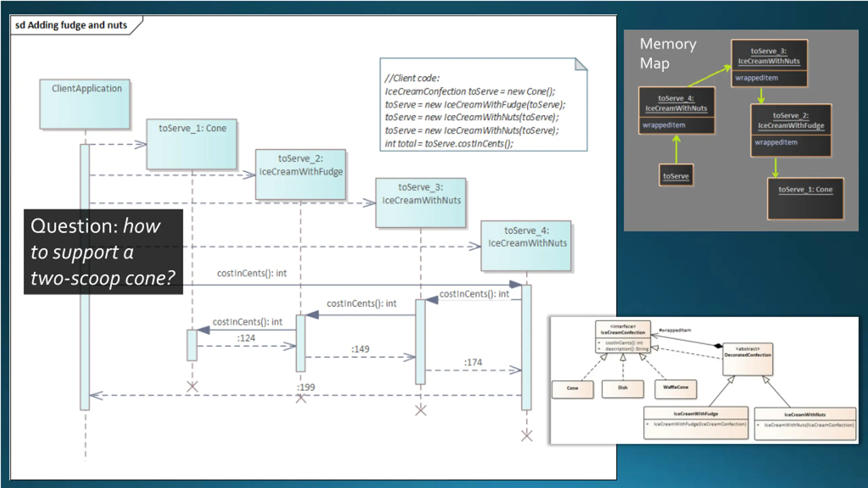This screenshot has width=868, height=488.
Task: Select the IceCreamConfection interface in class diagram
Action: tap(623, 337)
